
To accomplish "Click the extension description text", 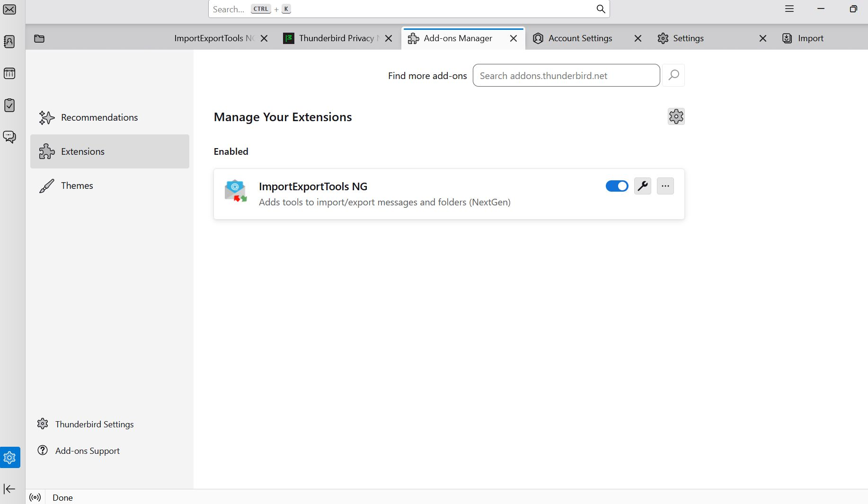I will pyautogui.click(x=385, y=202).
